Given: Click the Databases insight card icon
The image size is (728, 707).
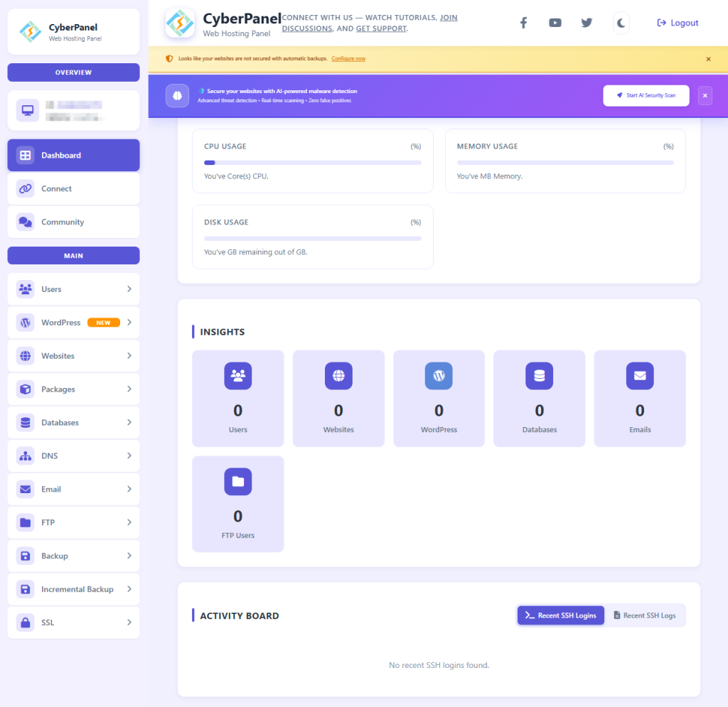Looking at the screenshot, I should click(539, 376).
